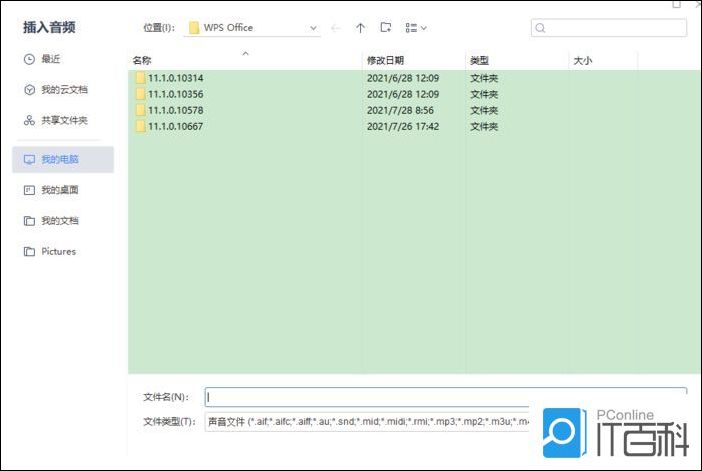The image size is (702, 471).
Task: Click the shared folder people icon
Action: [29, 120]
